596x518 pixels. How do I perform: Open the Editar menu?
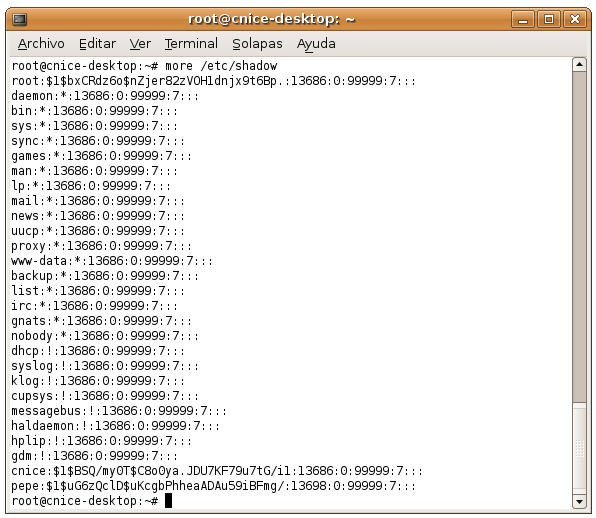(x=97, y=44)
